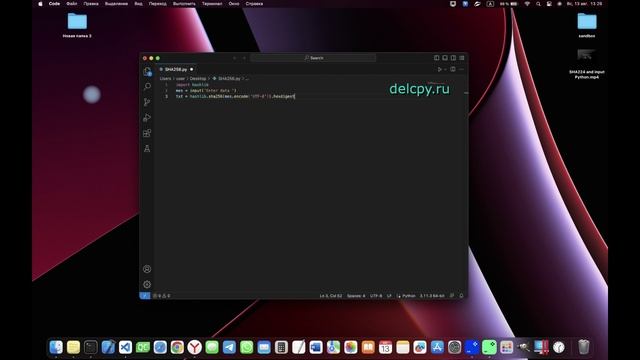Toggle the secondary side bar layout icon

[x=453, y=58]
